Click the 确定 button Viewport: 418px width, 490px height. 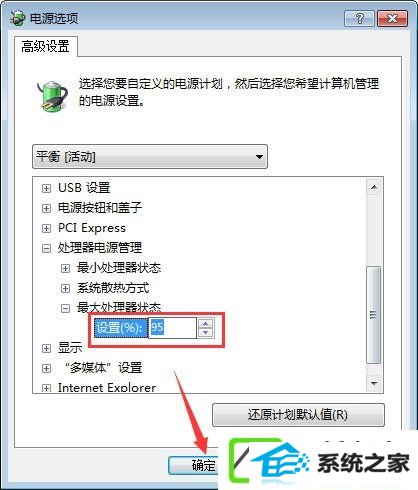click(x=193, y=465)
